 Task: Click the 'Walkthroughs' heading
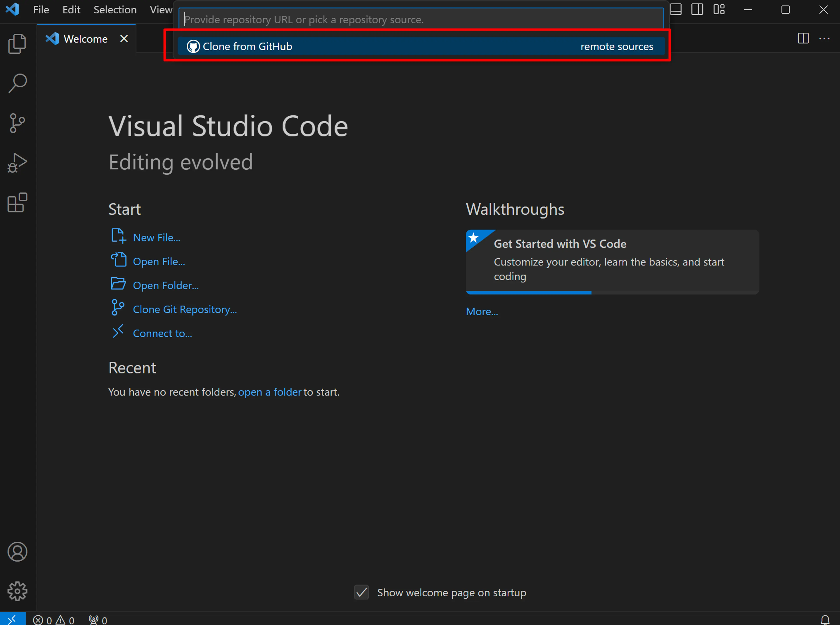(x=515, y=209)
